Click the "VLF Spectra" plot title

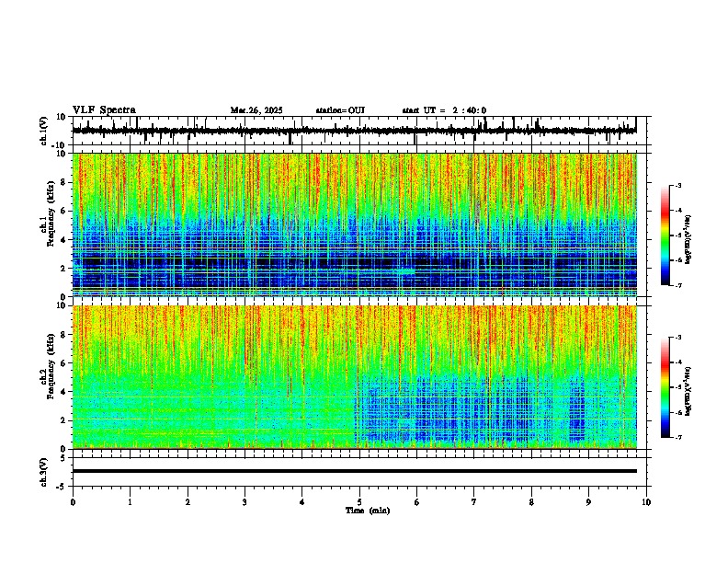tap(104, 110)
